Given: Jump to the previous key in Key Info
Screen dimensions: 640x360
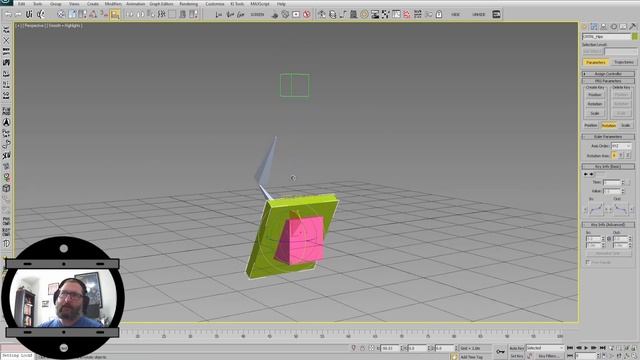Looking at the screenshot, I should click(586, 174).
